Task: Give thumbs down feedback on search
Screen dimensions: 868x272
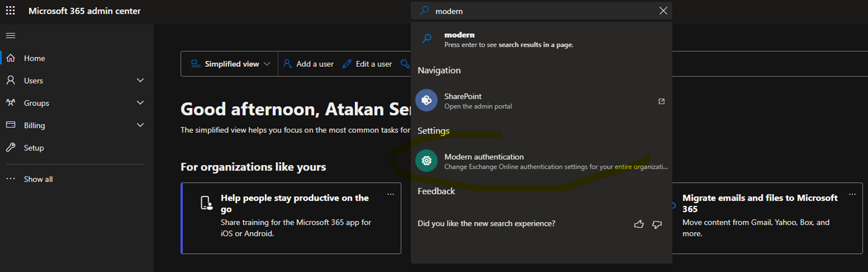Action: [x=657, y=224]
